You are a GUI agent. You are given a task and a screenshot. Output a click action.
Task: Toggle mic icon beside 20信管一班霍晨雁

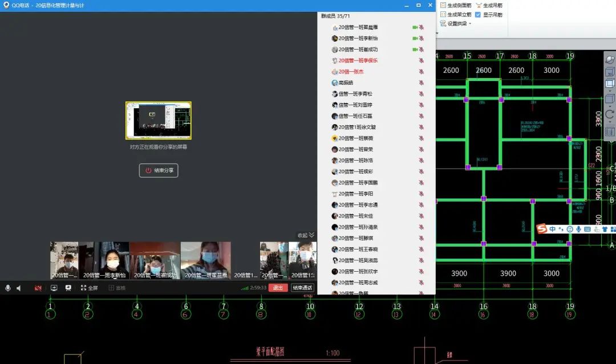click(422, 27)
